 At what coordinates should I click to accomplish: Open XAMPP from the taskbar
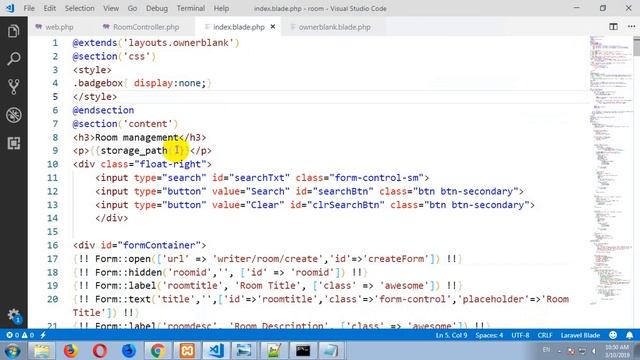(x=187, y=351)
